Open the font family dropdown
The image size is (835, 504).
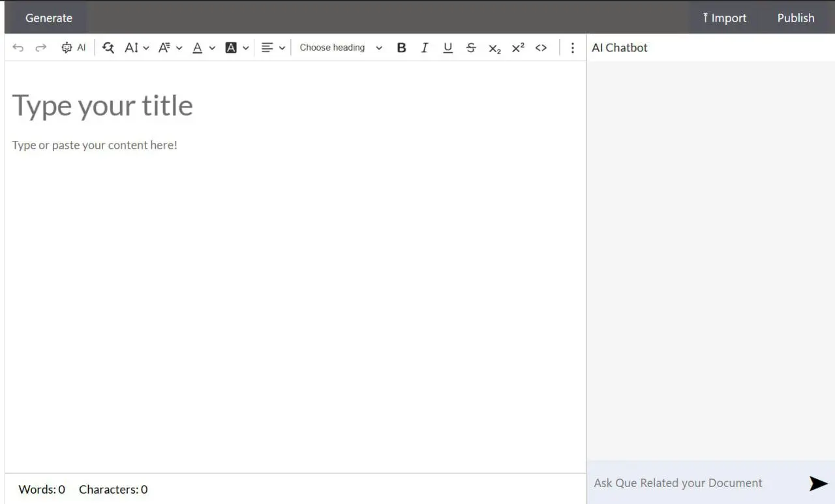170,48
